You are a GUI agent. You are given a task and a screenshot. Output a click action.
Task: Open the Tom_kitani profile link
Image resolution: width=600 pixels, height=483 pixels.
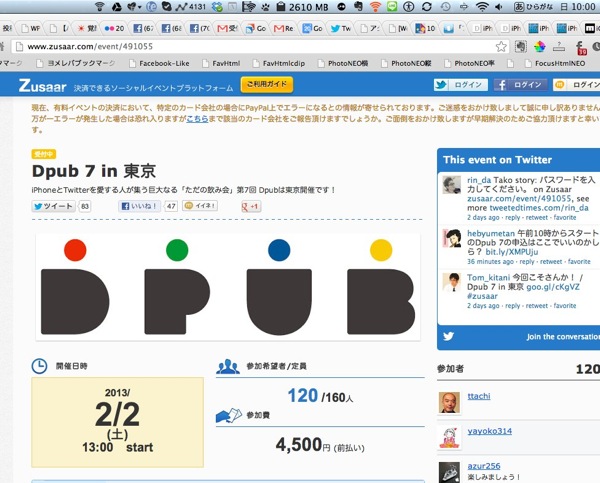pyautogui.click(x=488, y=277)
